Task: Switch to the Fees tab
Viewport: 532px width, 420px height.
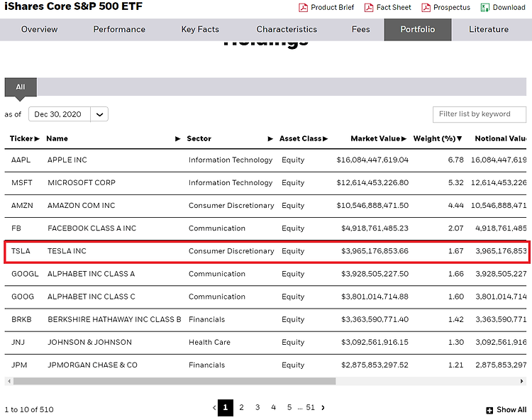Action: click(360, 30)
